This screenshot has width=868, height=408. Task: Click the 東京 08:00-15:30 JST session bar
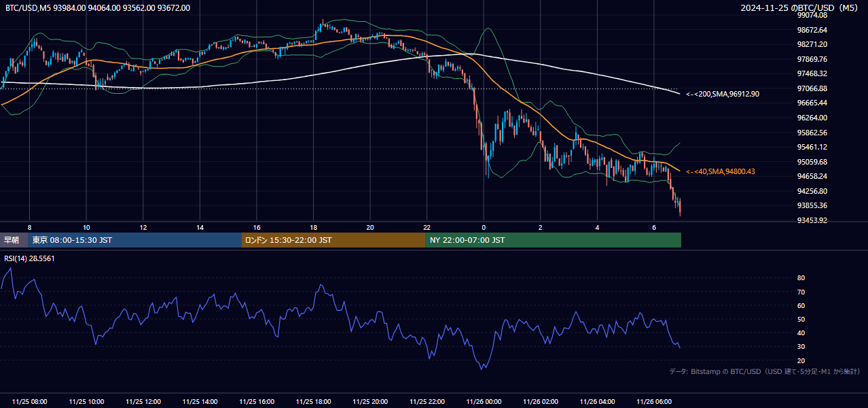coord(134,240)
